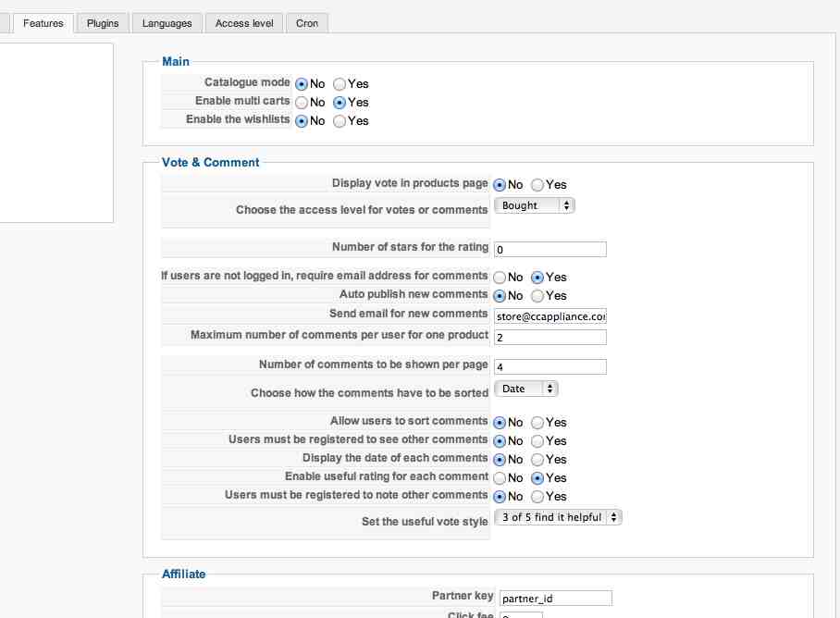Open the Bought access level dropdown
The width and height of the screenshot is (840, 618).
[x=535, y=205]
